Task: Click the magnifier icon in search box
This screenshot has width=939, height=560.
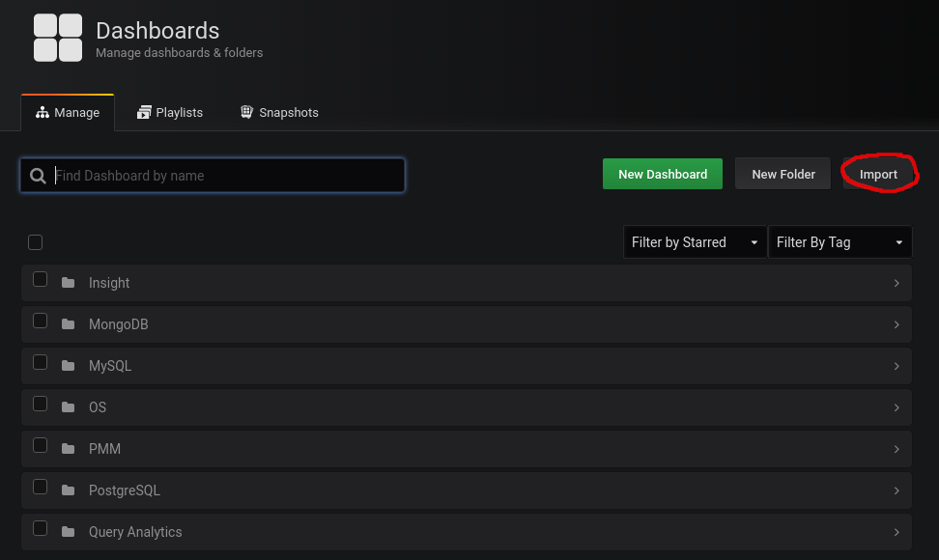Action: click(x=39, y=176)
